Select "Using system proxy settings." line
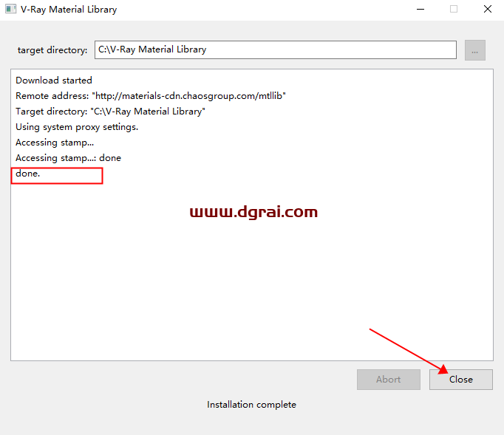 pyautogui.click(x=77, y=127)
